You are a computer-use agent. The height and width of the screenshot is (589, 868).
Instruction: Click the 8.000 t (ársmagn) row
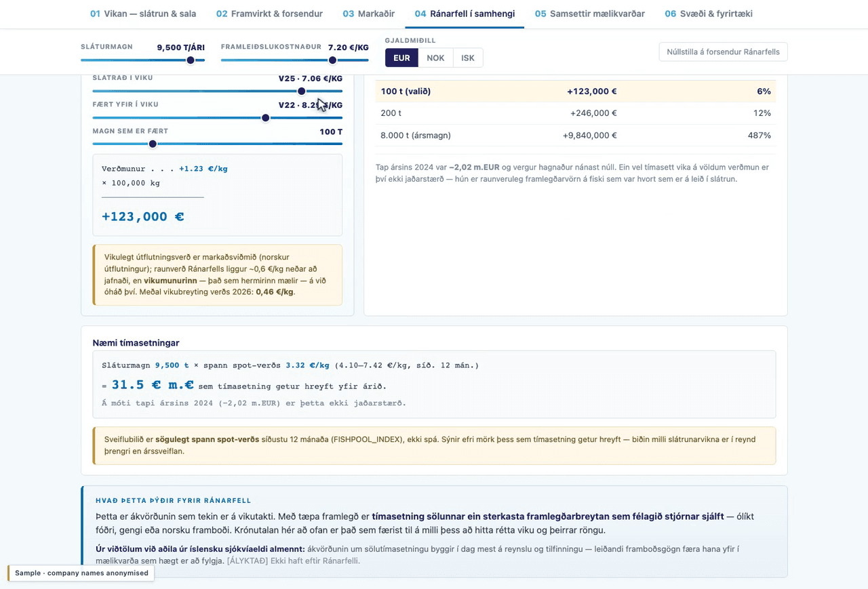point(576,135)
